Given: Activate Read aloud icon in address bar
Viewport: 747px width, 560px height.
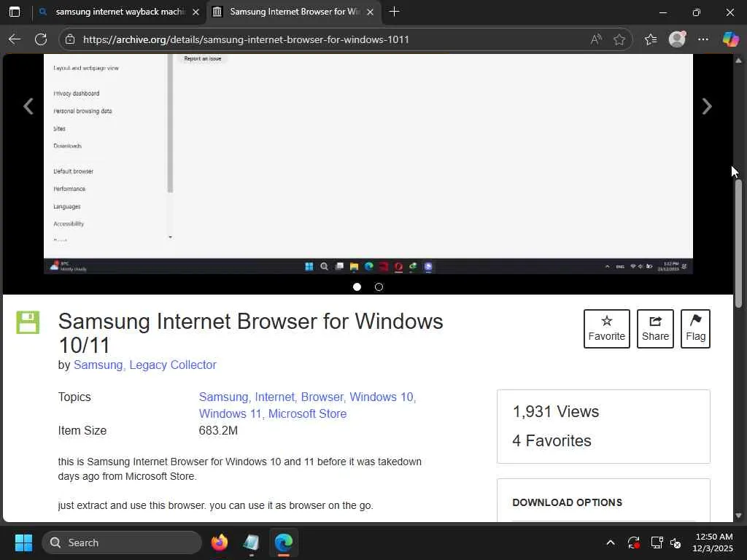Looking at the screenshot, I should tap(596, 39).
